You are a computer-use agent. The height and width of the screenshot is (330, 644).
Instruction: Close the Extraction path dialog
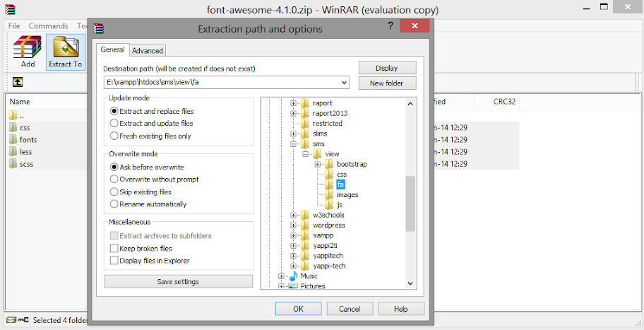tap(415, 25)
